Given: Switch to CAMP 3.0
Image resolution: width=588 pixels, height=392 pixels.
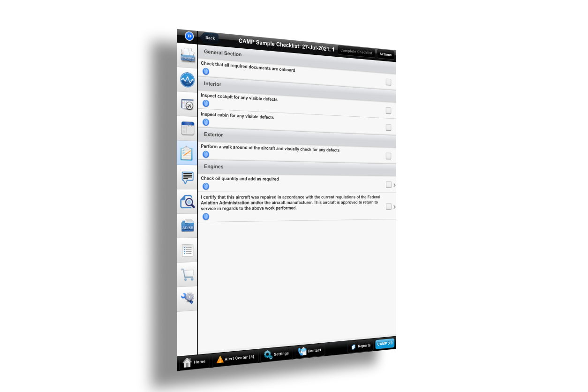Looking at the screenshot, I should tap(384, 344).
